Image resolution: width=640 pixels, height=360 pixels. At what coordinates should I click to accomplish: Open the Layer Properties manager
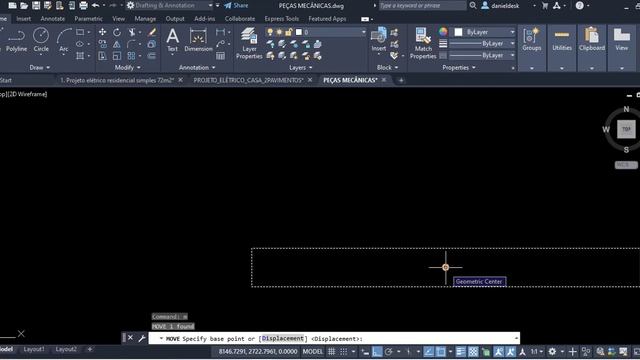pyautogui.click(x=249, y=43)
